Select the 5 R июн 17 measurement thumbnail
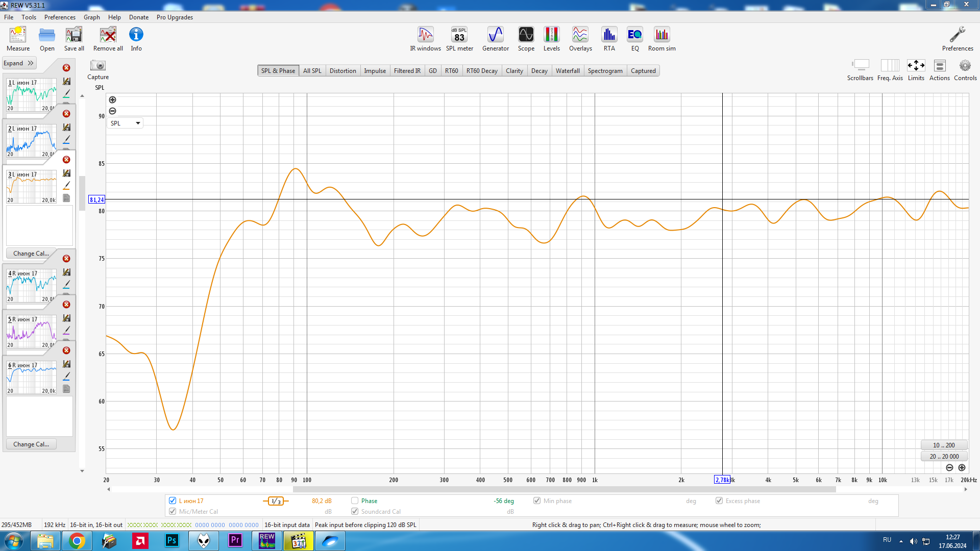This screenshot has height=551, width=980. tap(31, 332)
